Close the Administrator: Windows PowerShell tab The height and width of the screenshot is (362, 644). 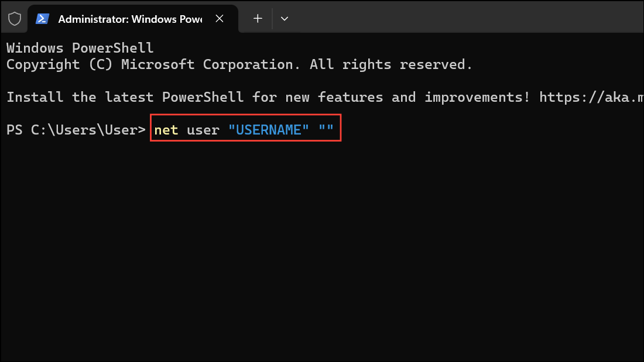coord(220,18)
